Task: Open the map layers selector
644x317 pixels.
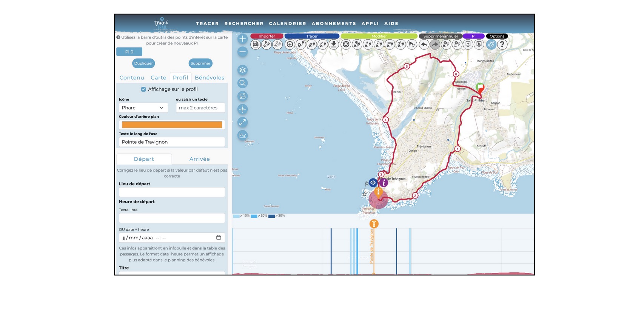Action: 243,70
